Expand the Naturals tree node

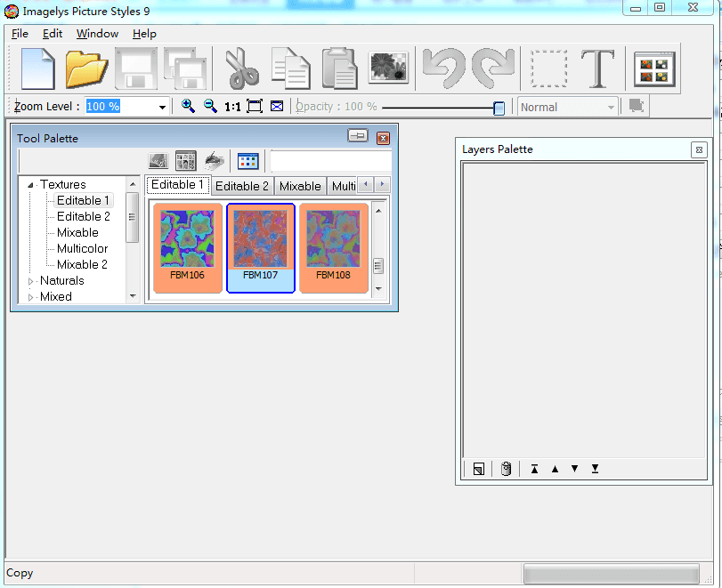coord(31,281)
